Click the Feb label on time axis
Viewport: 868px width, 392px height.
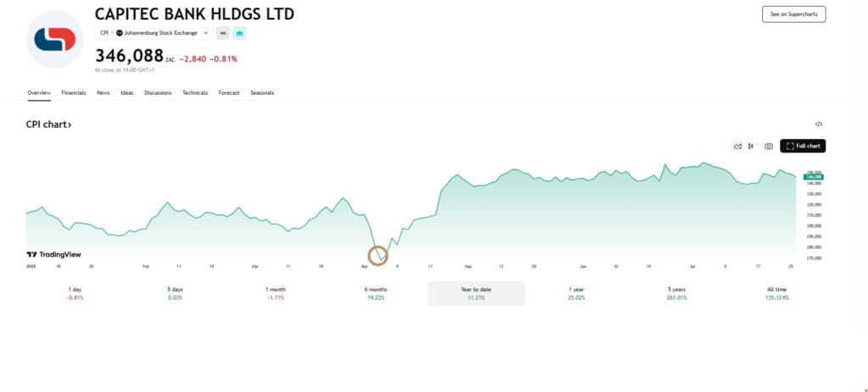tap(146, 267)
